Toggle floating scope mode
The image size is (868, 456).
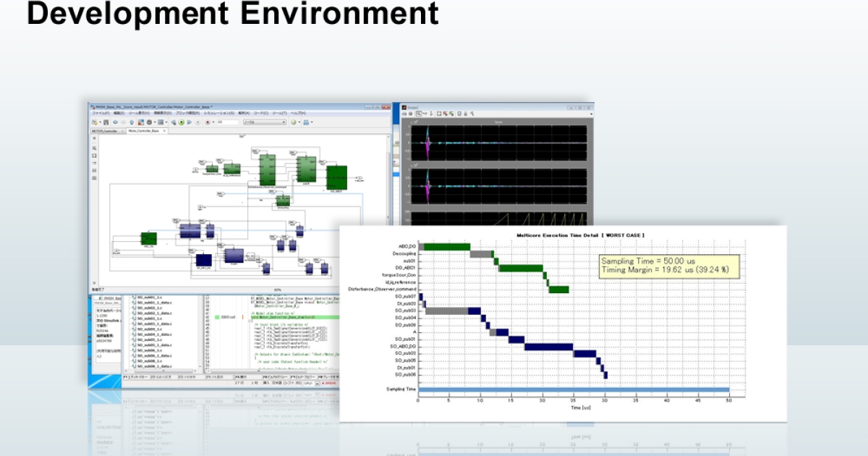click(459, 114)
